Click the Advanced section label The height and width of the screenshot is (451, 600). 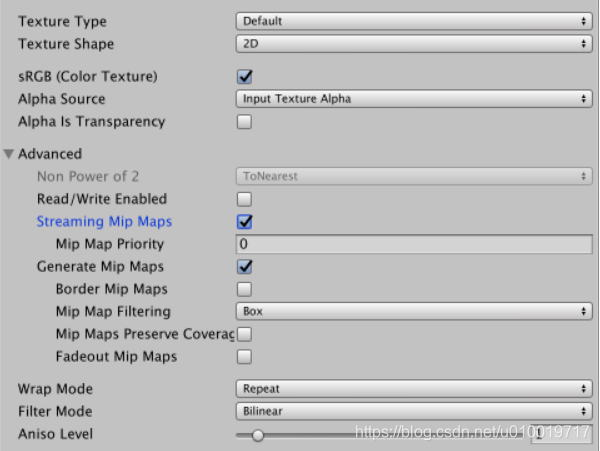click(x=50, y=154)
